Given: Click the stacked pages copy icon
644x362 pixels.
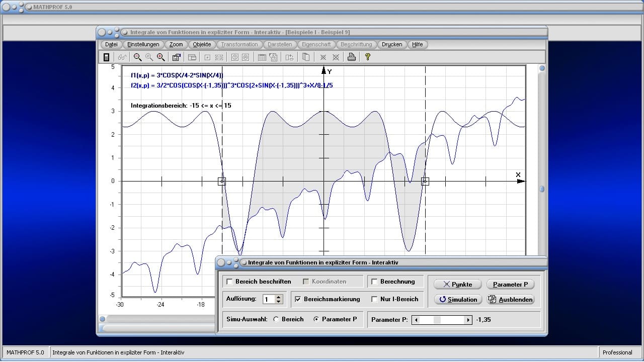Looking at the screenshot, I should (x=306, y=57).
